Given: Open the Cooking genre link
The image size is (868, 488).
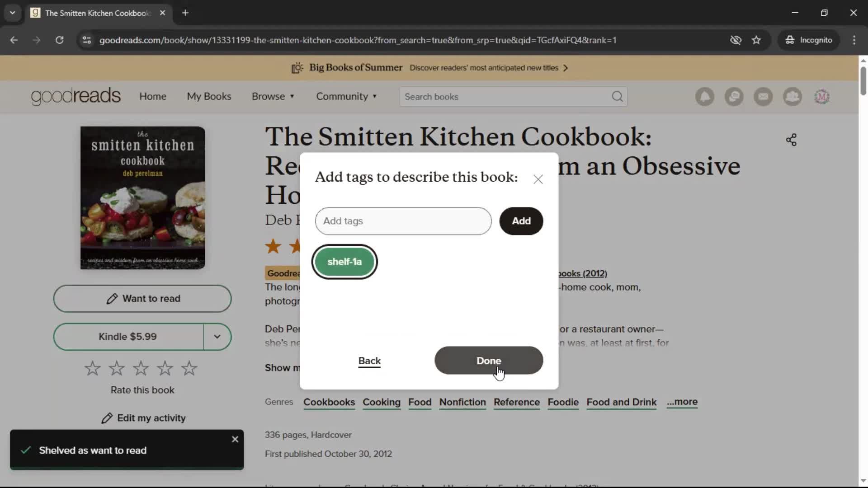Looking at the screenshot, I should (382, 402).
